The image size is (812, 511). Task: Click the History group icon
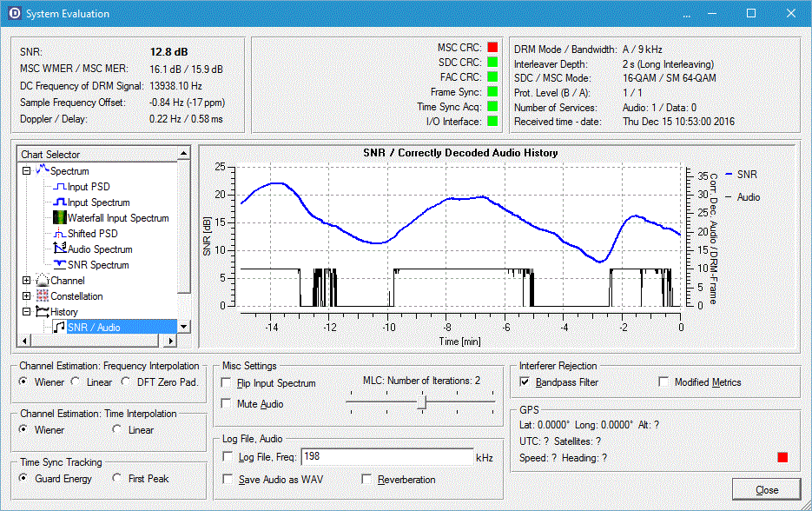pyautogui.click(x=43, y=311)
